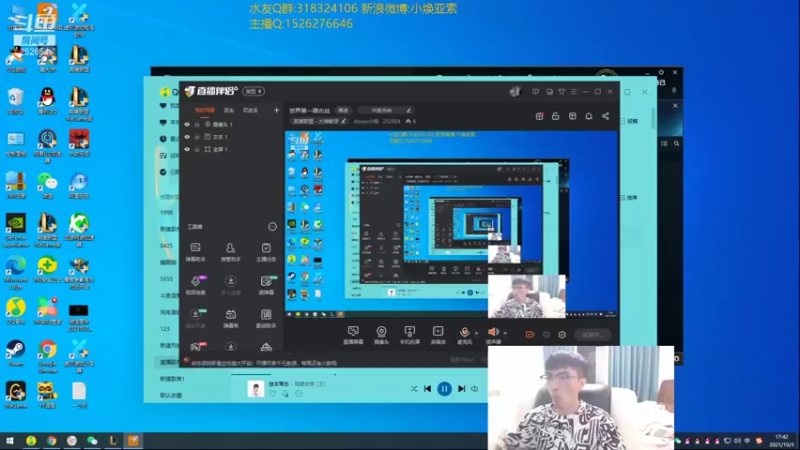This screenshot has height=450, width=800.
Task: Click WeChat icon in taskbar
Action: point(92,441)
